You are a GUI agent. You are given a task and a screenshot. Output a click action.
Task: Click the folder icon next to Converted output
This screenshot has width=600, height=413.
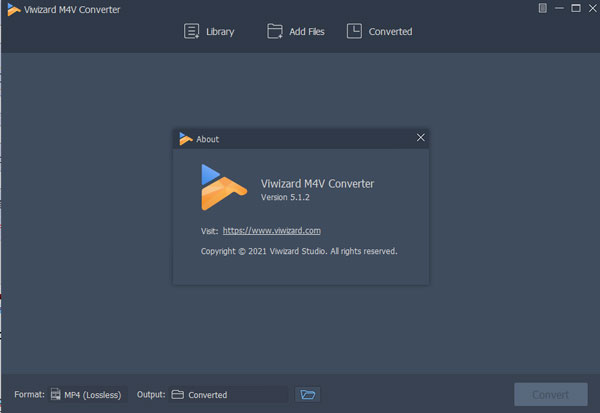click(178, 394)
